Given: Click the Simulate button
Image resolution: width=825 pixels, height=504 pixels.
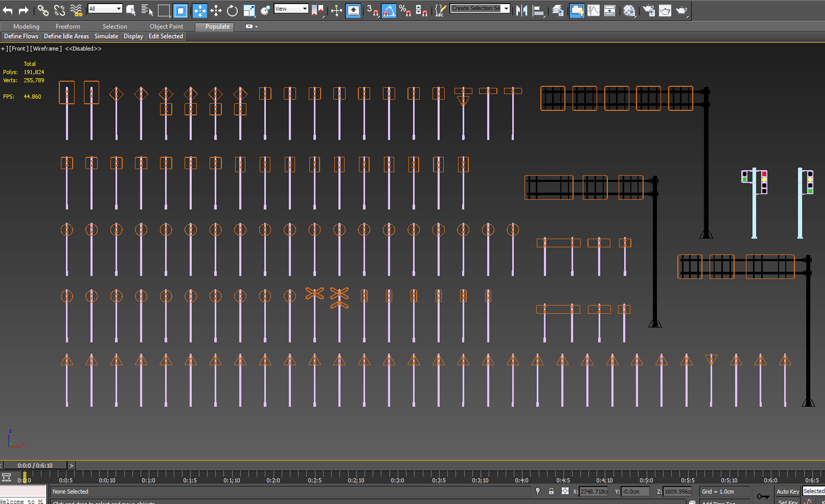Looking at the screenshot, I should [106, 36].
